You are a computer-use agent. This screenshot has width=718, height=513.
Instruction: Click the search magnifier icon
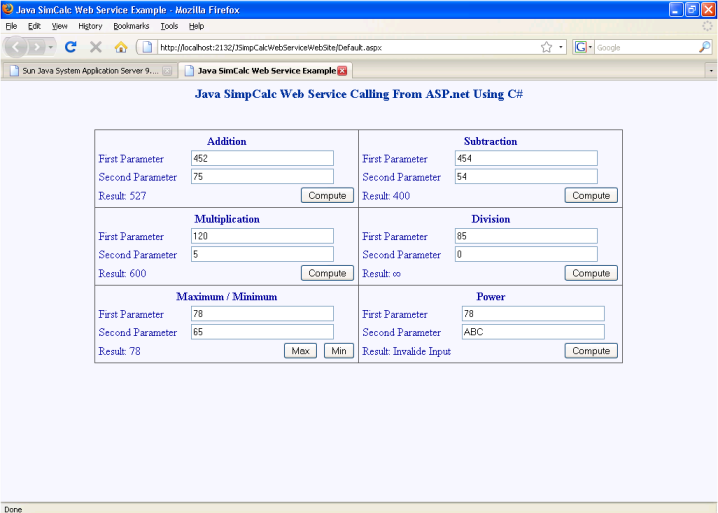(x=704, y=47)
